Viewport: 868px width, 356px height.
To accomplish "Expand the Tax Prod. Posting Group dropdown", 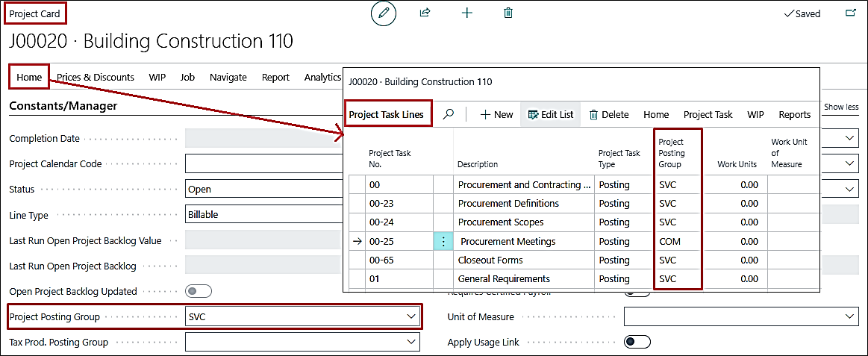I will point(410,341).
